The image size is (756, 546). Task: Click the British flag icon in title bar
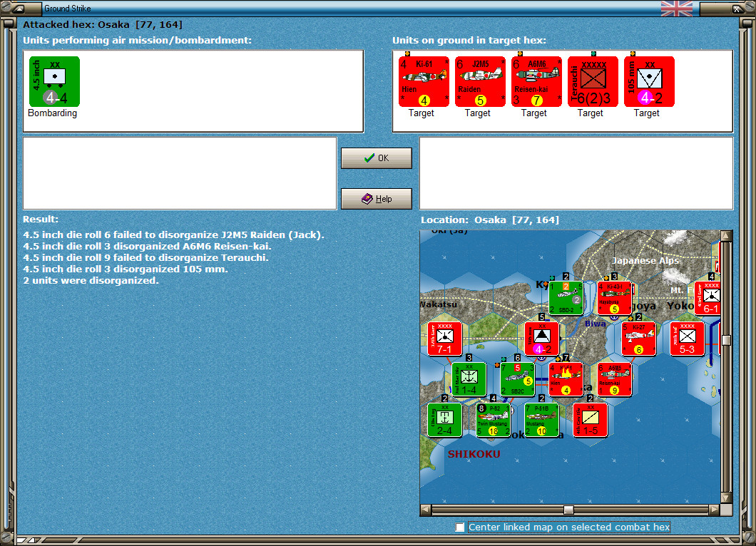coord(677,8)
